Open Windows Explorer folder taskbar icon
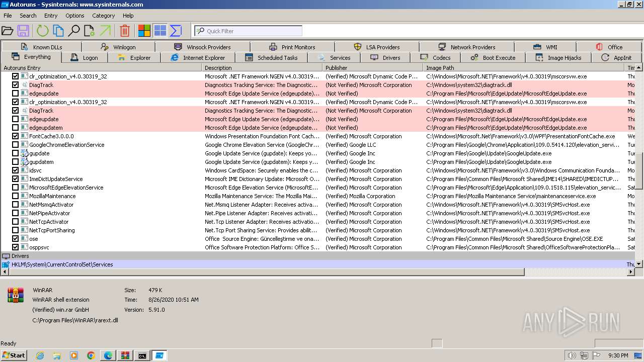The image size is (644, 362). (57, 355)
